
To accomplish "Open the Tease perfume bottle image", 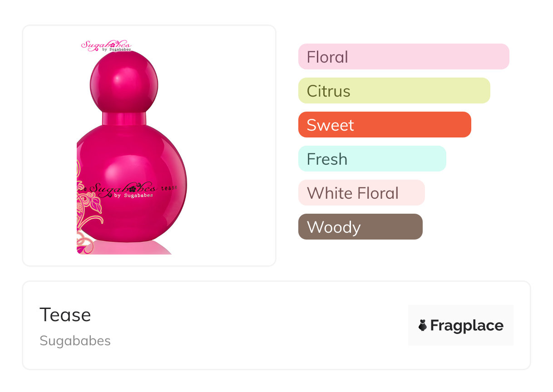I will point(132,147).
